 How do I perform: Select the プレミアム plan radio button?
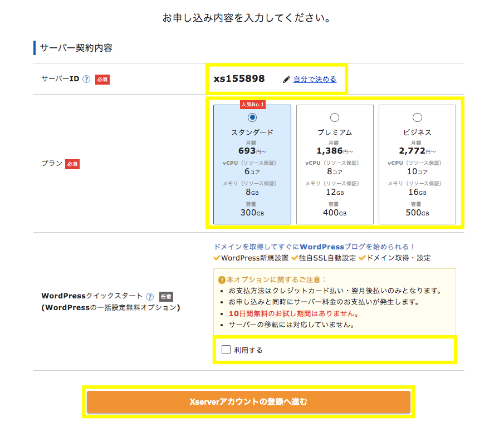pyautogui.click(x=335, y=117)
